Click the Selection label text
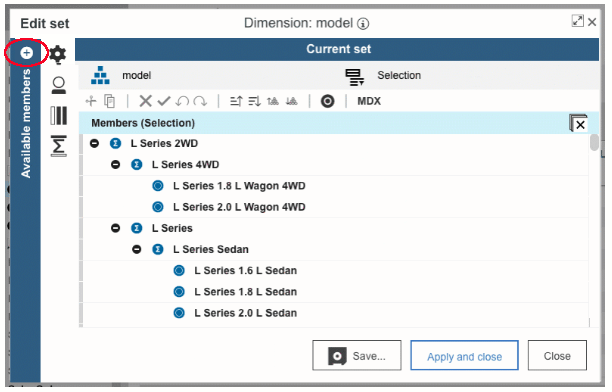The image size is (612, 392). (x=399, y=75)
